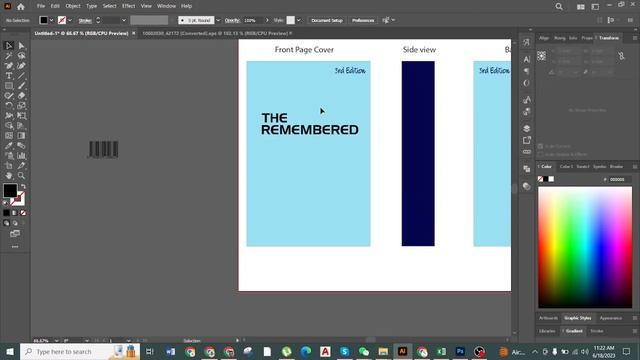Switch to the Untitled-1 document tab
Viewport: 640px width, 360px height.
(x=81, y=33)
